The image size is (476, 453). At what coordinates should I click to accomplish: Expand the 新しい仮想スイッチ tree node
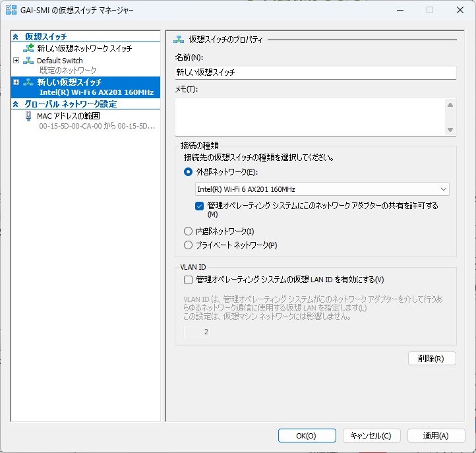click(x=16, y=82)
